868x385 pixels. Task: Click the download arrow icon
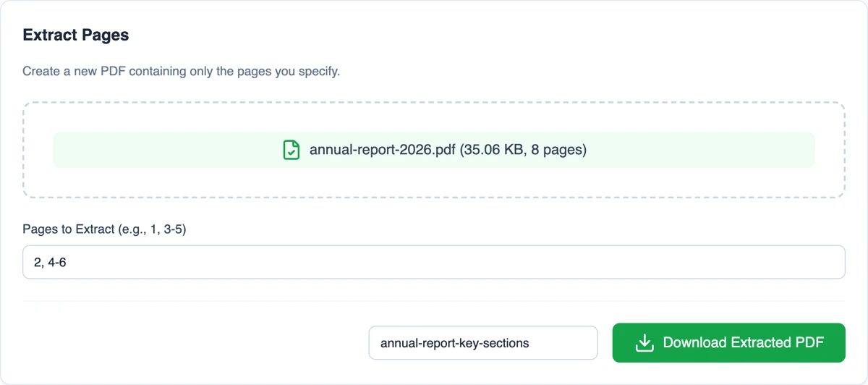coord(644,343)
